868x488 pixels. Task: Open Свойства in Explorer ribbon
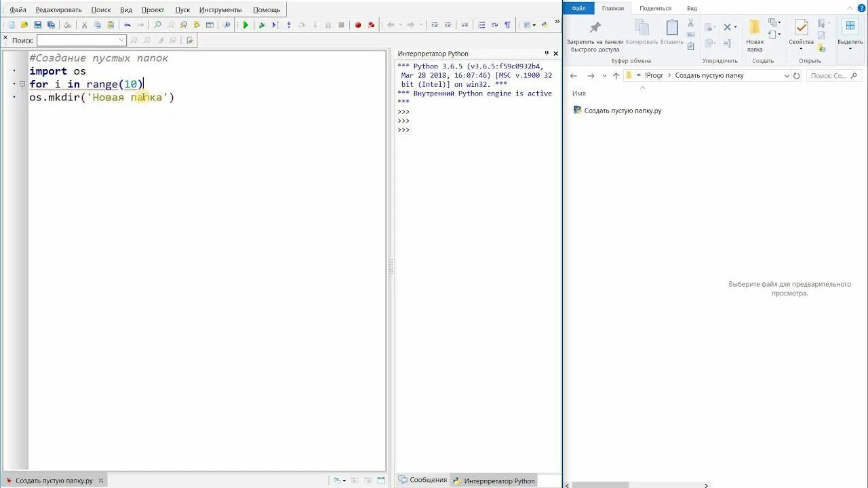click(801, 35)
